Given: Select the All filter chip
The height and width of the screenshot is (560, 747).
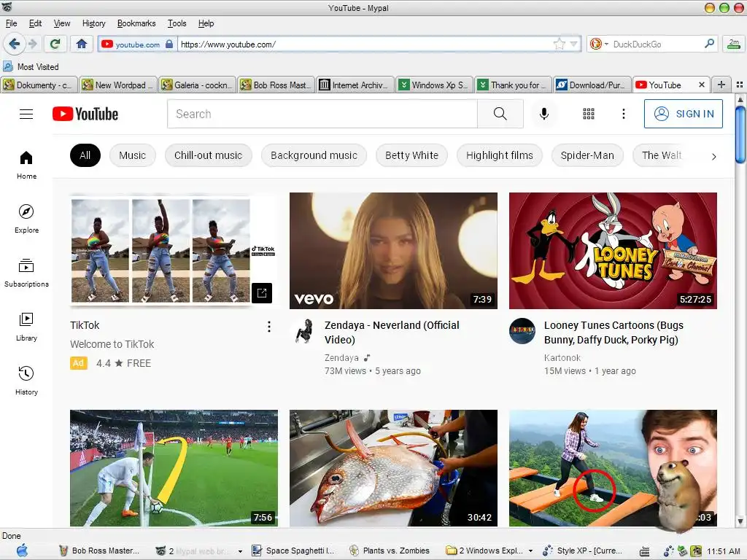Looking at the screenshot, I should 85,155.
